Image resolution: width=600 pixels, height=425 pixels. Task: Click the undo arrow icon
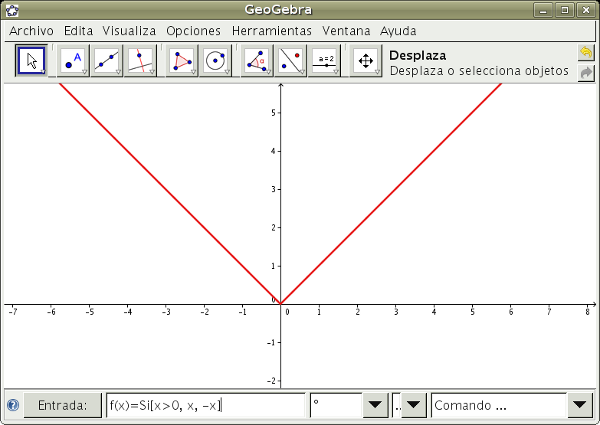(x=586, y=52)
